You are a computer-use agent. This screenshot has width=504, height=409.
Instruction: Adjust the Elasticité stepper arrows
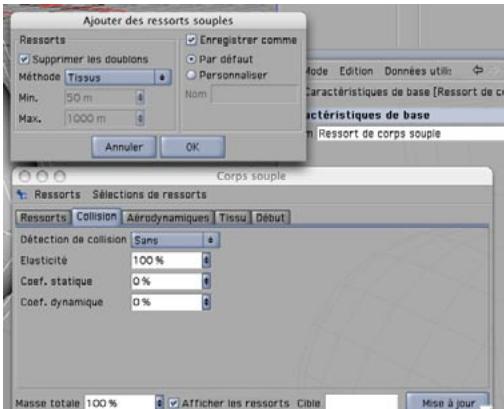206,260
